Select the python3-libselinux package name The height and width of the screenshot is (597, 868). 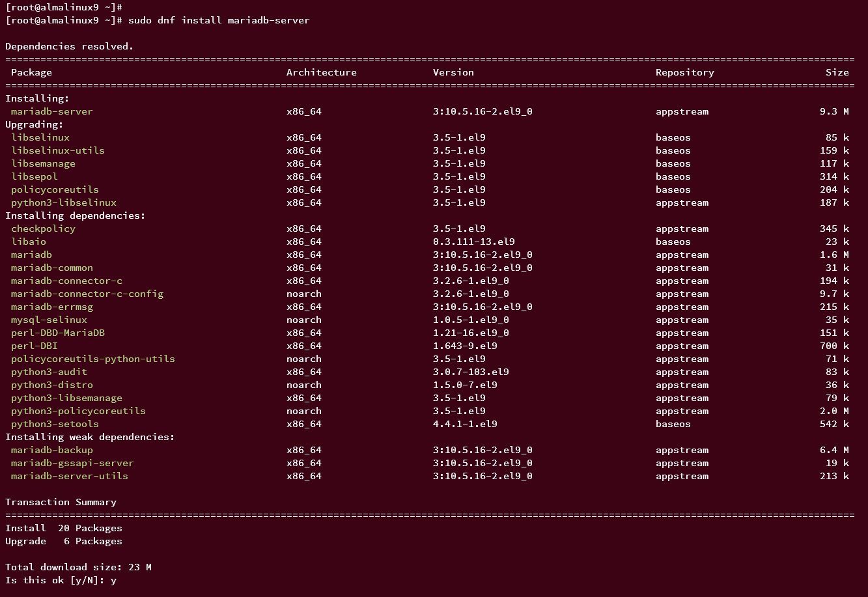(64, 202)
